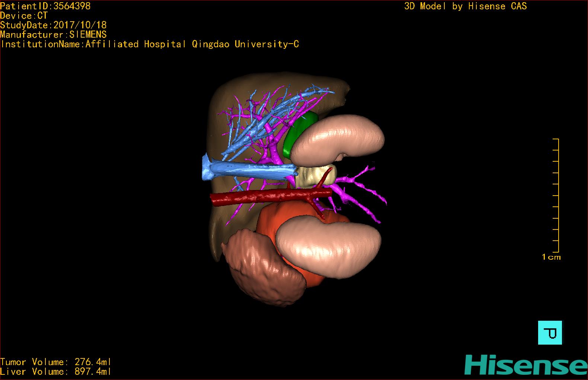Viewport: 588px width, 380px height.
Task: Click the cyan orientation icon
Action: (550, 332)
